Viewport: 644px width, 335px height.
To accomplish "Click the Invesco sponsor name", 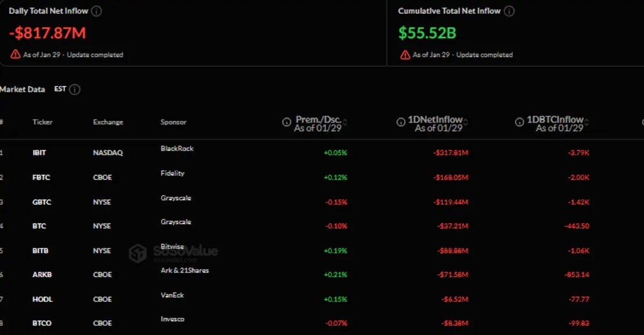I will [x=172, y=319].
